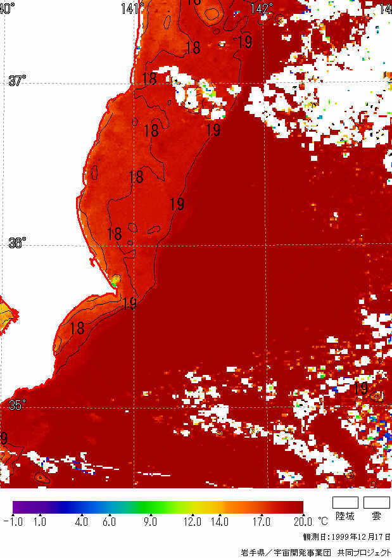Click the white cloud legend box above 雲
The height and width of the screenshot is (558, 392).
point(377,502)
